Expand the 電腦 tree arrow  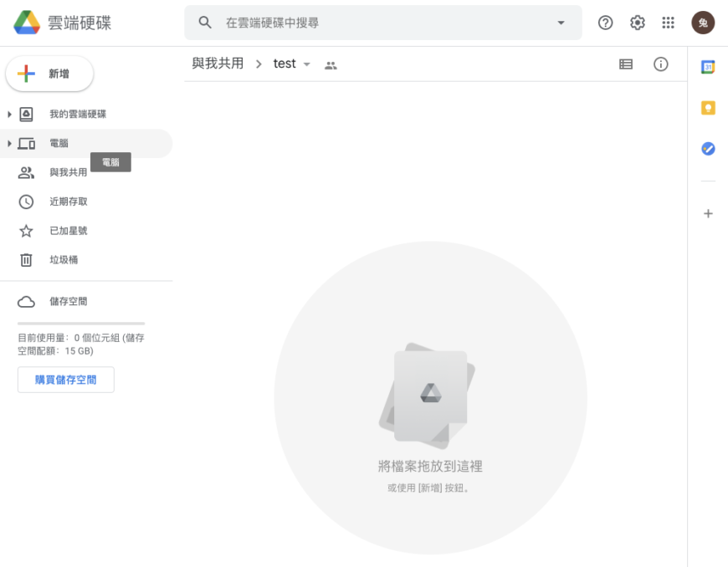9,144
